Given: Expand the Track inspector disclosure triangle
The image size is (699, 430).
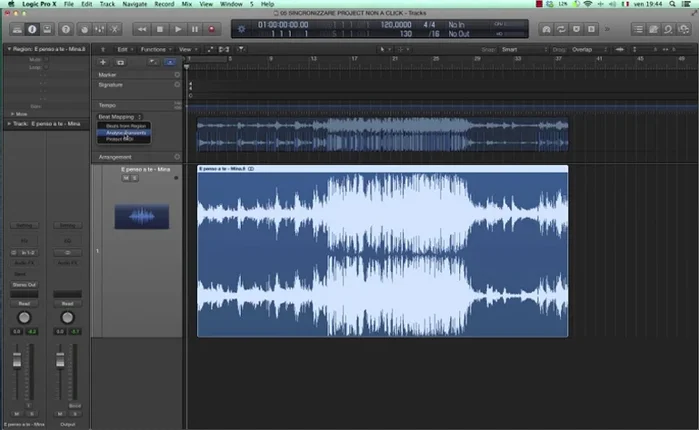Looking at the screenshot, I should pyautogui.click(x=9, y=124).
